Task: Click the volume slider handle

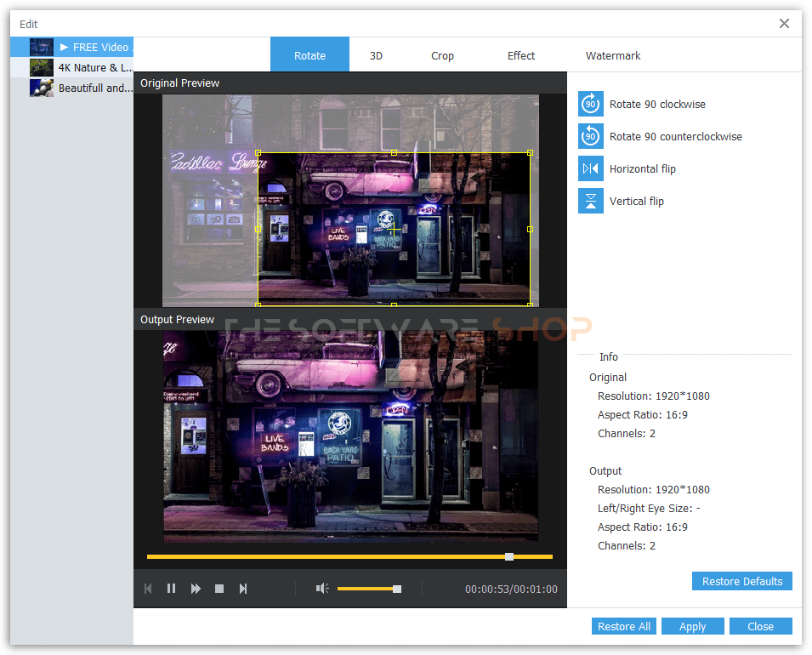Action: point(397,589)
